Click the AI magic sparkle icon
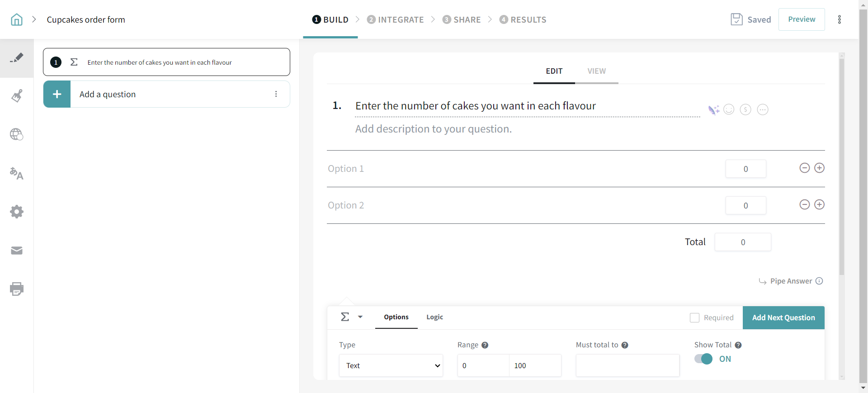This screenshot has height=393, width=868. point(713,110)
